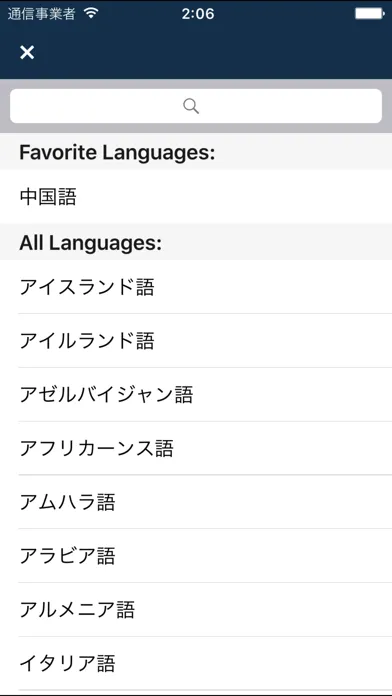Image resolution: width=392 pixels, height=696 pixels.
Task: Choose イタリア語 language
Action: pos(196,664)
